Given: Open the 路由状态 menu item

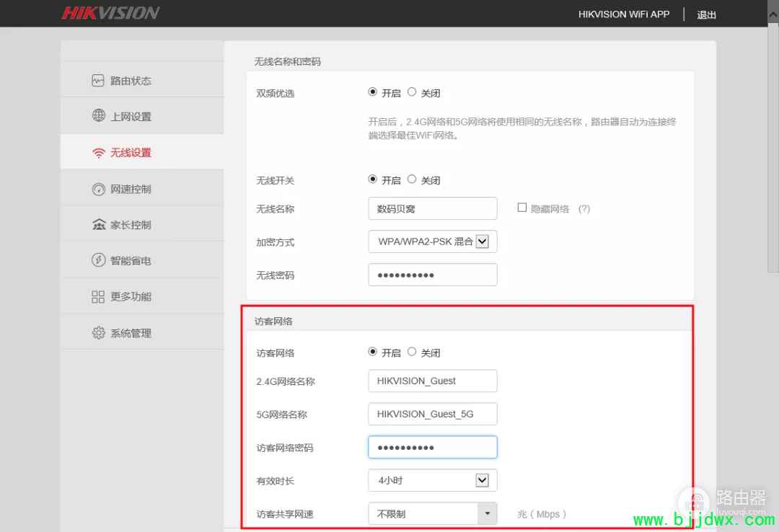Looking at the screenshot, I should 142,80.
